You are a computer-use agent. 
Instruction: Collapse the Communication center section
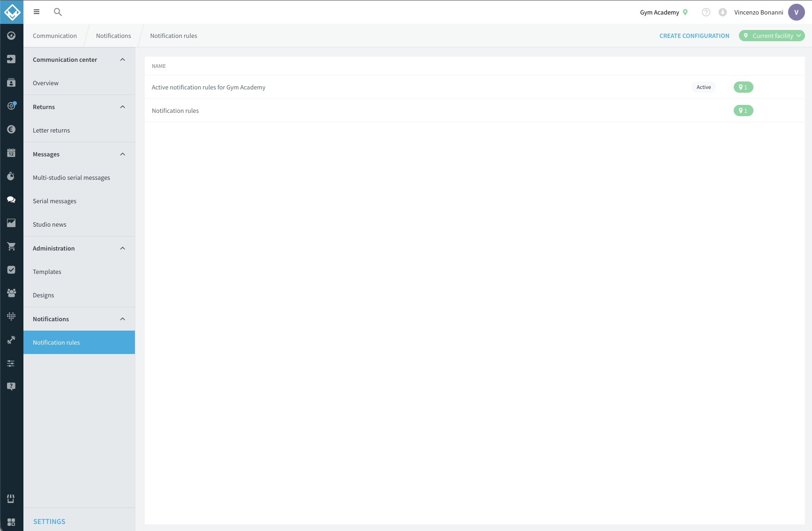point(123,59)
